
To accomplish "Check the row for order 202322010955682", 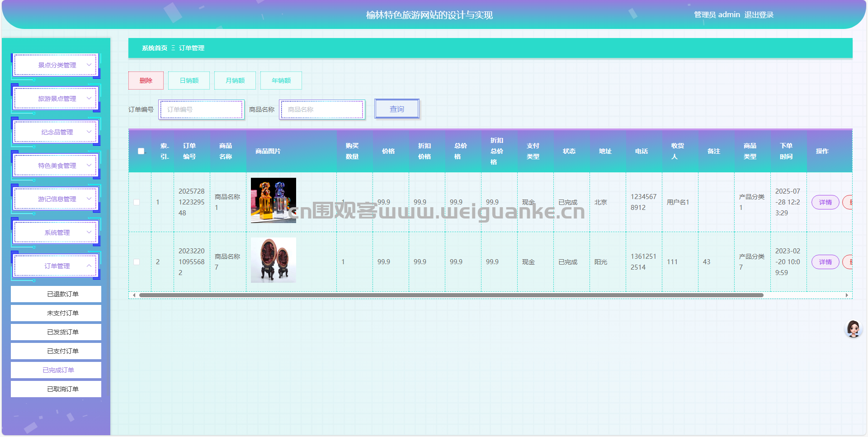I will coord(137,262).
